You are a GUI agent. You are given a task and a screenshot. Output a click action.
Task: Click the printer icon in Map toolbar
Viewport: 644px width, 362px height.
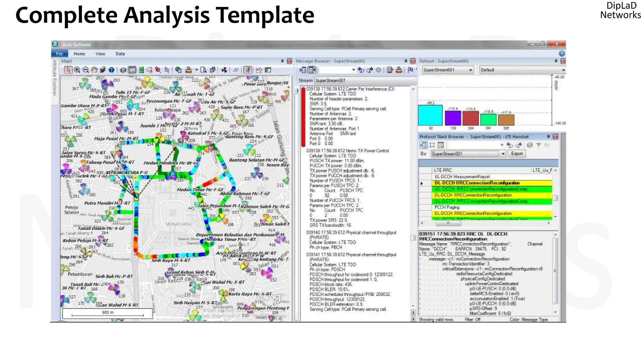click(188, 70)
